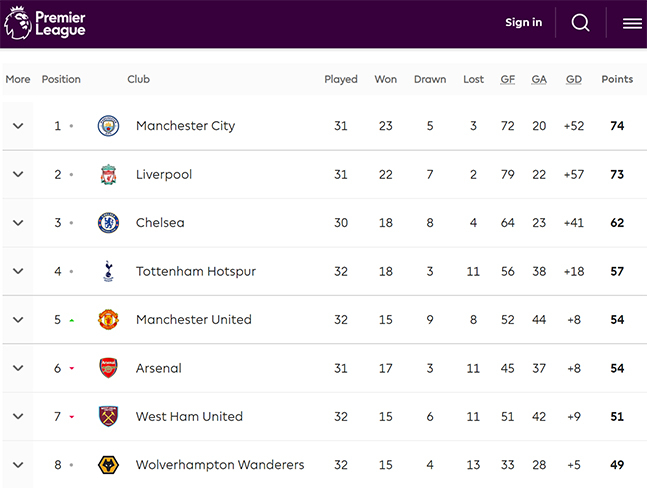Expand the Manchester City row chevron

(x=18, y=126)
